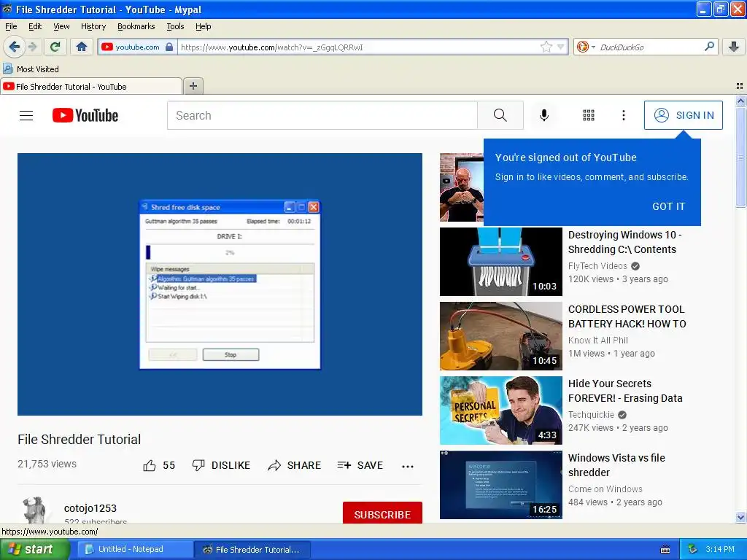Open a new tab with plus button
This screenshot has width=747, height=560.
pyautogui.click(x=193, y=86)
